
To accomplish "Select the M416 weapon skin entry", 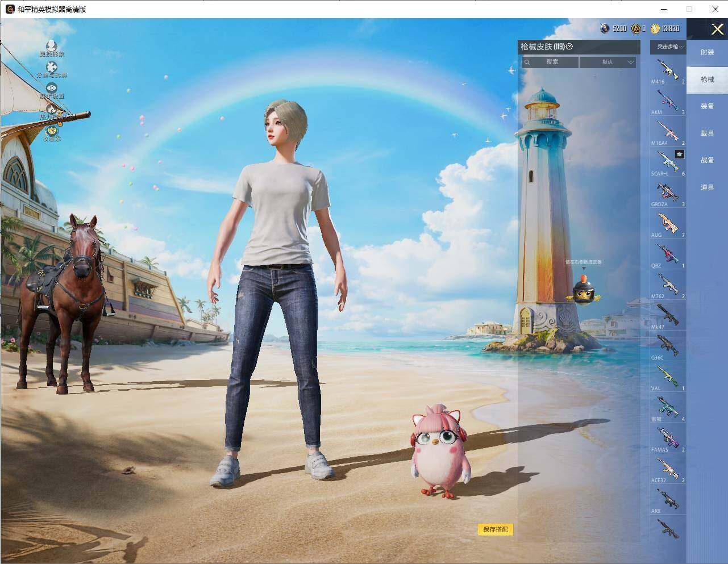I will click(668, 70).
